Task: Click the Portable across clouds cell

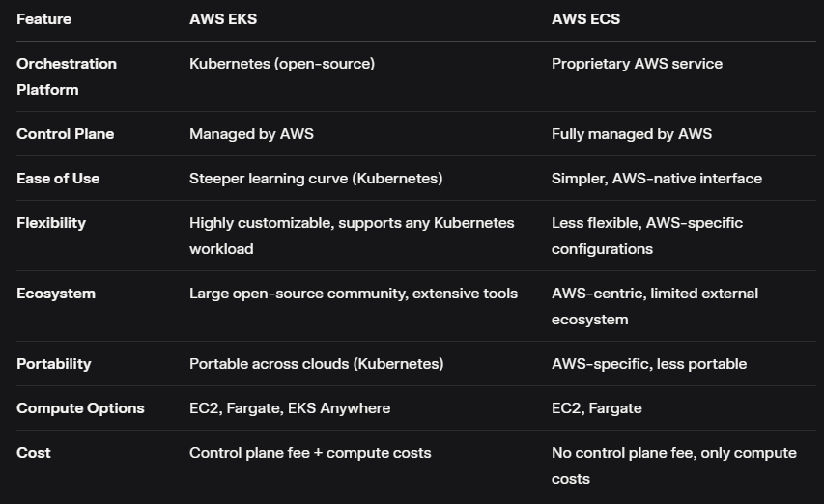Action: tap(316, 364)
